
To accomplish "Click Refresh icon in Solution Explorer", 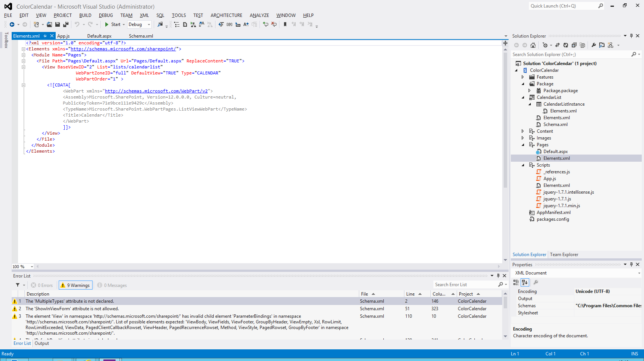I will point(566,45).
